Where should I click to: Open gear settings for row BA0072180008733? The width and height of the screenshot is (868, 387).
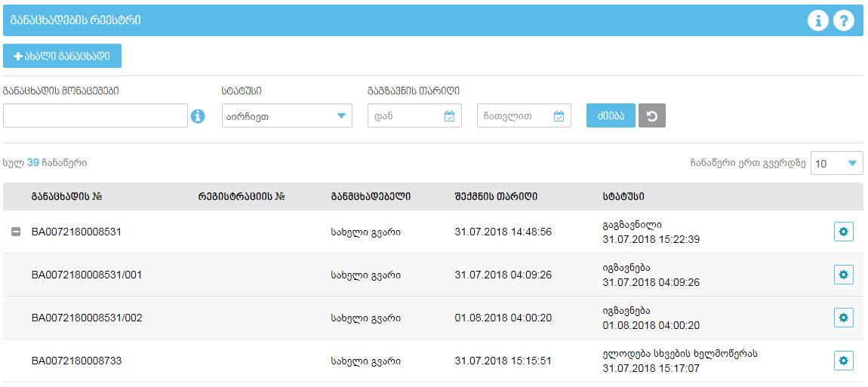click(843, 361)
